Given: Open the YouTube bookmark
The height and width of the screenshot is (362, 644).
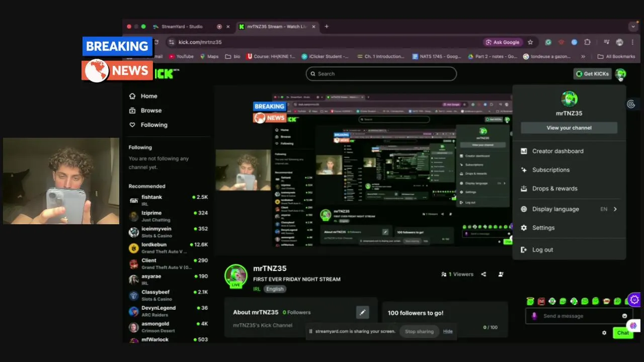Looking at the screenshot, I should click(182, 56).
